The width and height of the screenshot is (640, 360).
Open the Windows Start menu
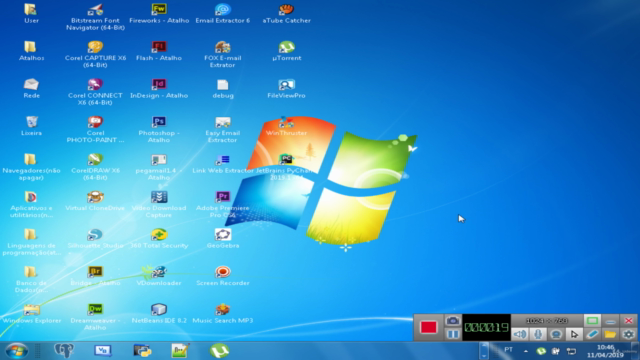pos(16,351)
